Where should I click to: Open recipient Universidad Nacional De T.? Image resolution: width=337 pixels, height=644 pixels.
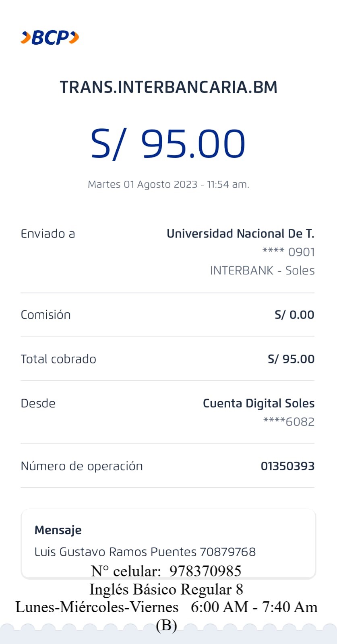(x=240, y=234)
